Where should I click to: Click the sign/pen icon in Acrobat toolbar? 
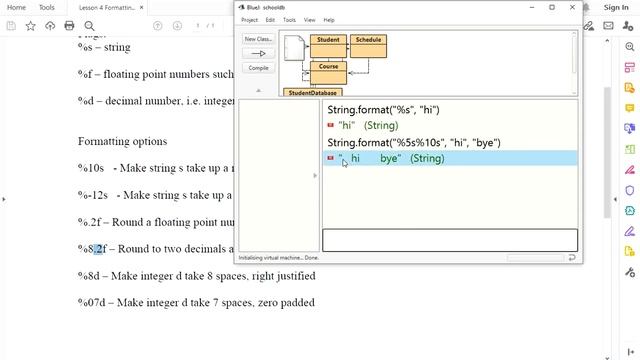[588, 26]
